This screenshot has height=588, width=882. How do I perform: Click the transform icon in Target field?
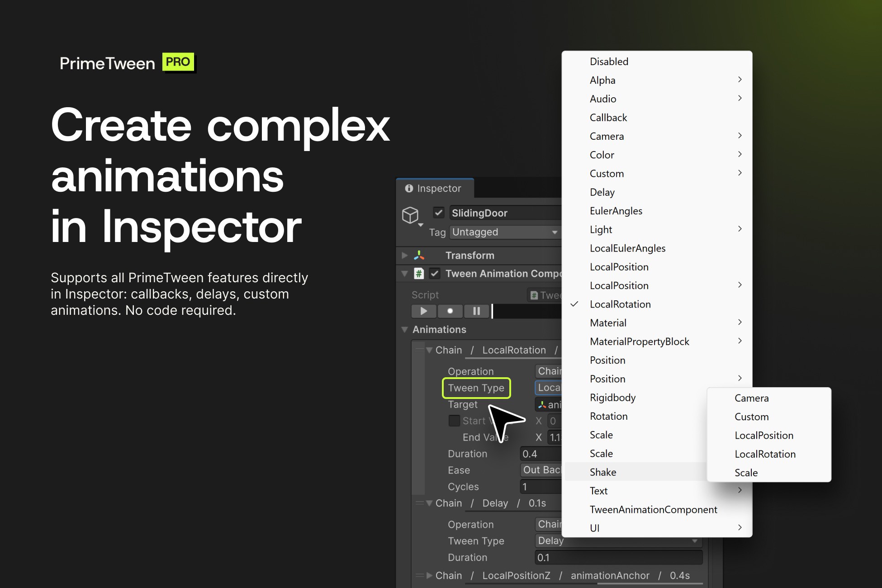(542, 405)
